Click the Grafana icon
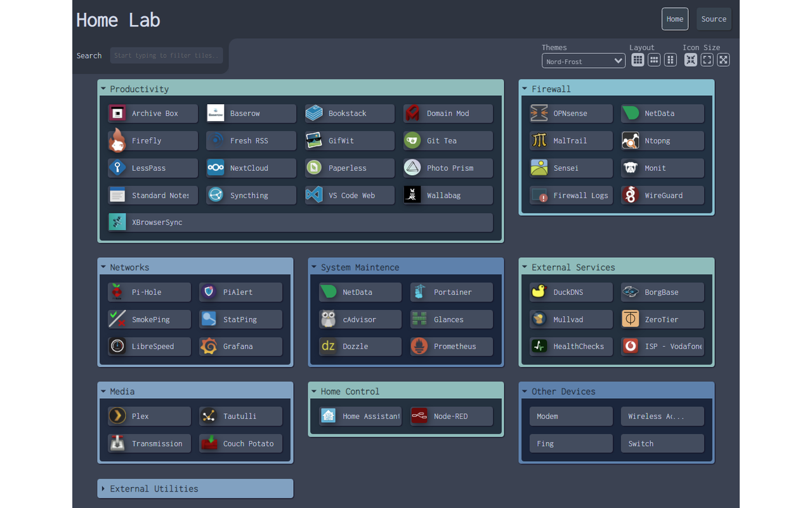 tap(209, 347)
